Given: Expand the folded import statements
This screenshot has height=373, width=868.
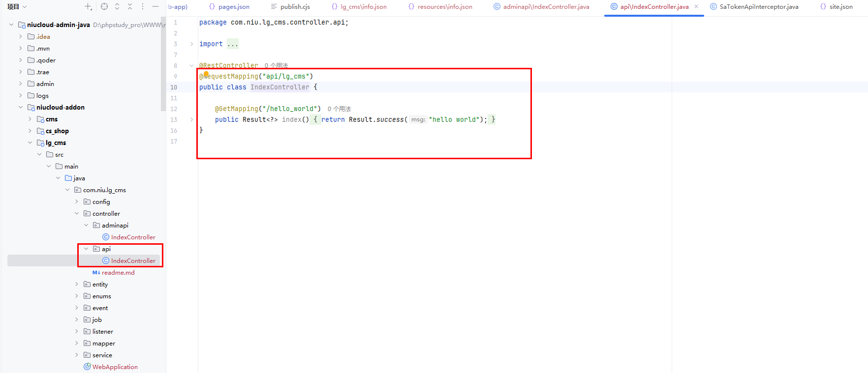Looking at the screenshot, I should tap(192, 44).
